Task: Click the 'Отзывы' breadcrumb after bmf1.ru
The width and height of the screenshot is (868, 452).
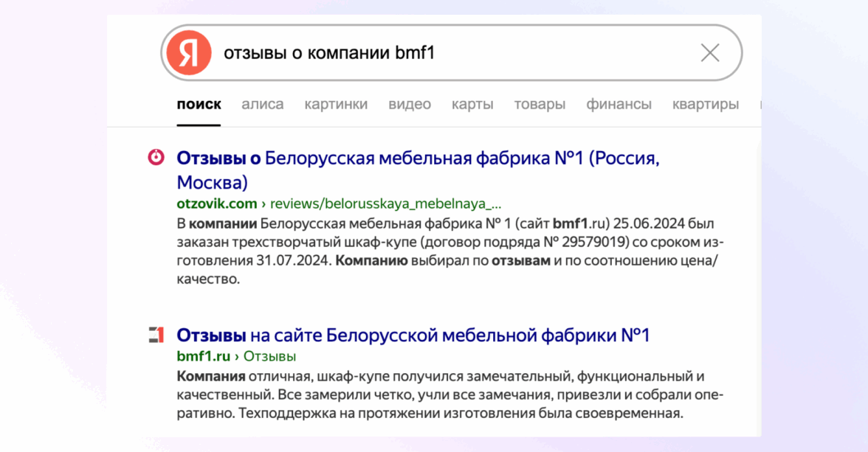Action: pyautogui.click(x=269, y=357)
